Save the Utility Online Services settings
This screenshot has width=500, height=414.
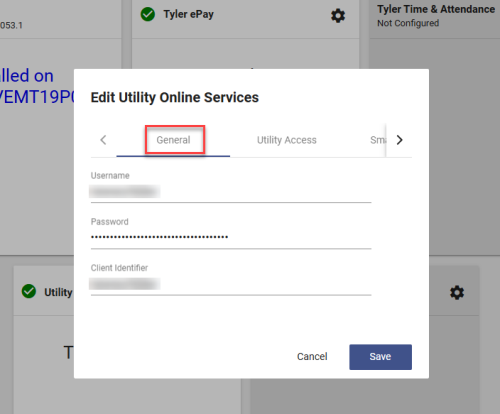(x=380, y=357)
